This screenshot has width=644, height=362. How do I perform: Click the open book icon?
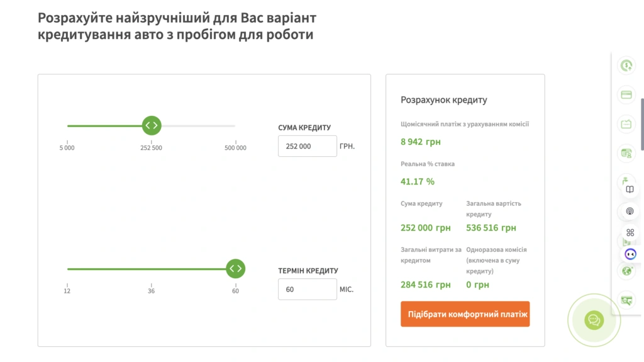630,189
